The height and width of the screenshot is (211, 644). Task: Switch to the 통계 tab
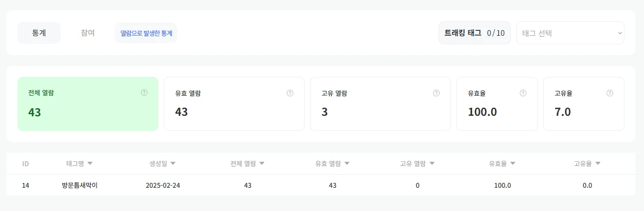coord(39,33)
